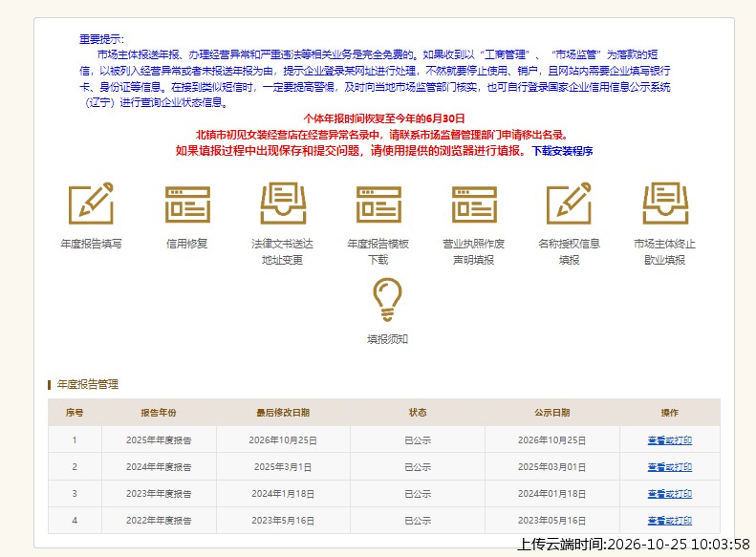The image size is (756, 557).
Task: Click the 填报须知 label text
Action: coord(387,339)
